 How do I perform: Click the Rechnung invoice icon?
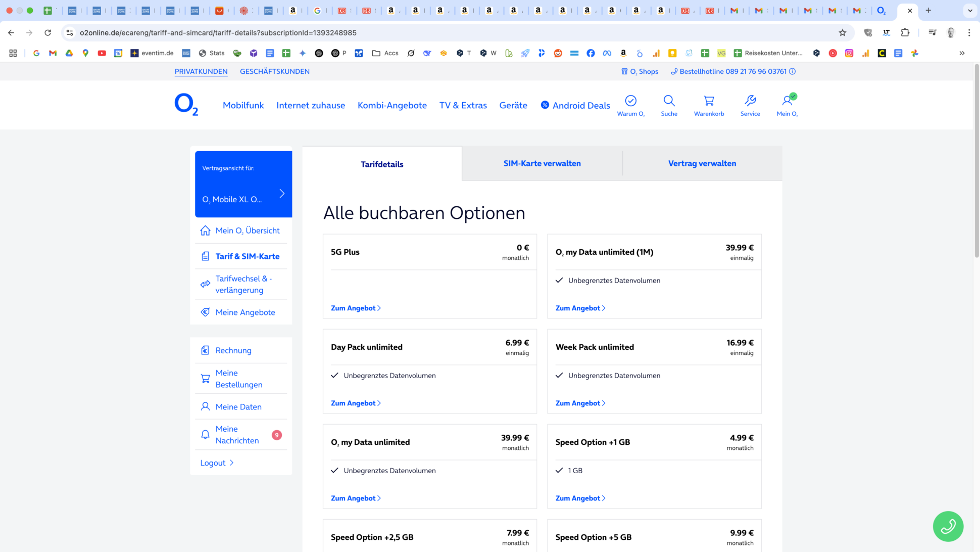(205, 350)
